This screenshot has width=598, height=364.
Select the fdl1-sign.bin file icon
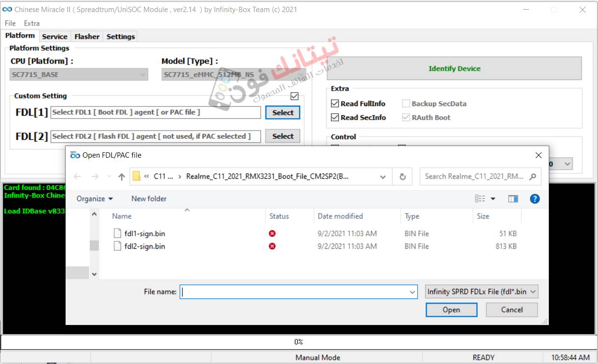(117, 233)
